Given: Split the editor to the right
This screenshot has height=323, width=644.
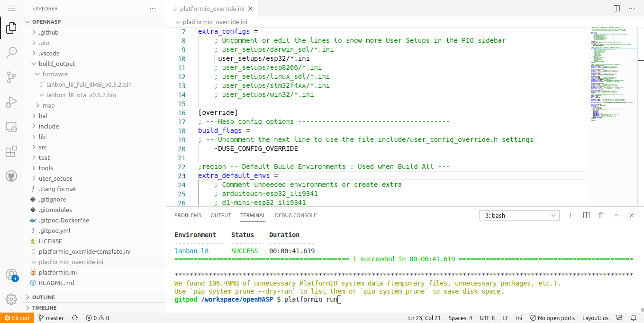Looking at the screenshot, I should (x=617, y=9).
